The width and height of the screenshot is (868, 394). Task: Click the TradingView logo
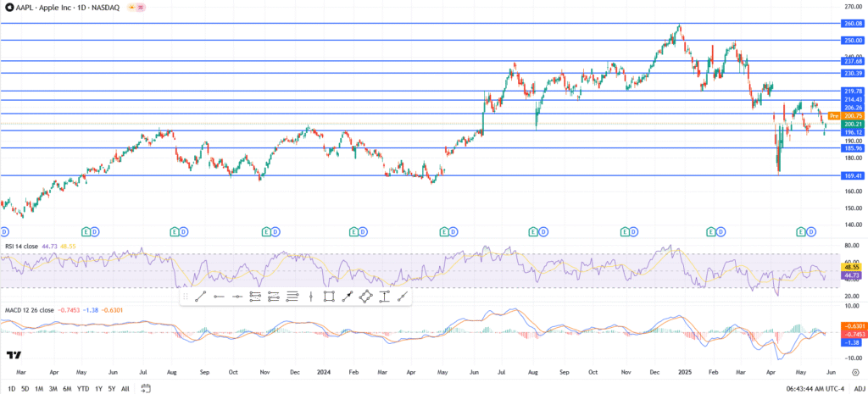click(x=14, y=355)
